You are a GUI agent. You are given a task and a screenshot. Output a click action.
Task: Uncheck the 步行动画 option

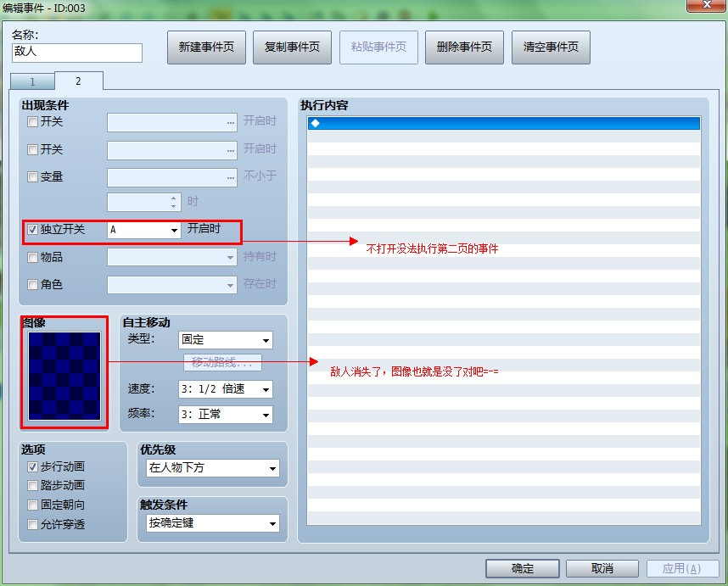[32, 466]
